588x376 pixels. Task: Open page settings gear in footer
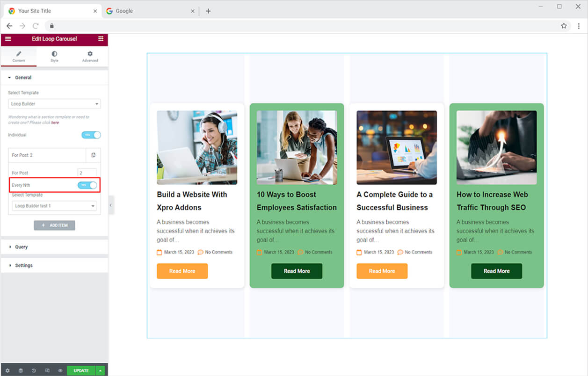pos(7,370)
